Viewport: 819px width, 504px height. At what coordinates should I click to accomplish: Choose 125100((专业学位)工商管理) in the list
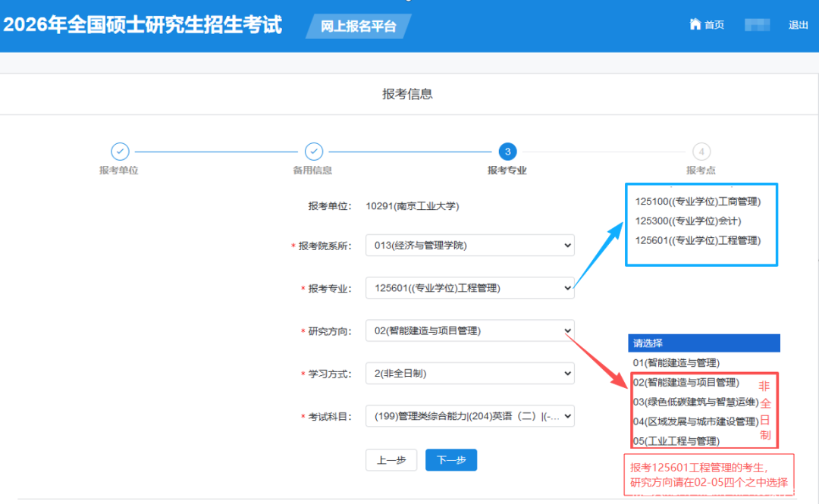pos(698,202)
